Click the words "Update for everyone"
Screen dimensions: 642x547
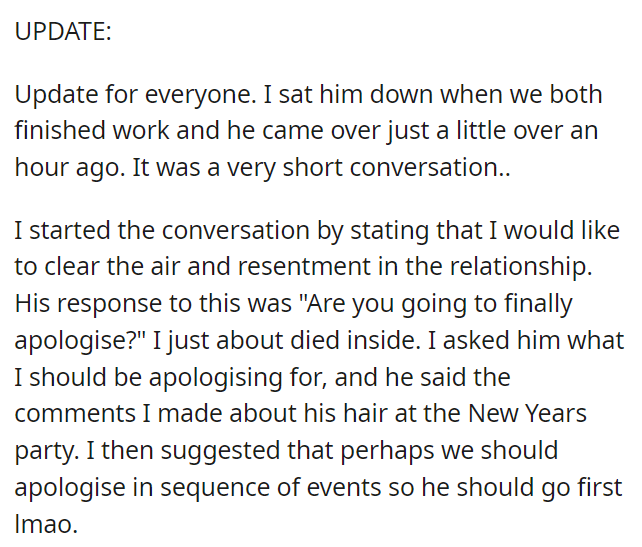133,95
